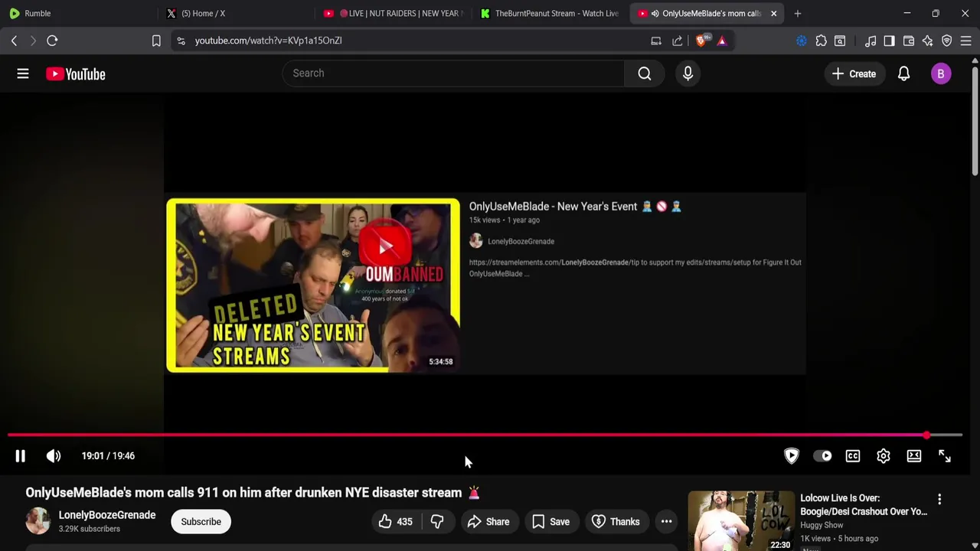Switch to NUT RAIDERS live tab
The height and width of the screenshot is (551, 980).
click(x=394, y=13)
